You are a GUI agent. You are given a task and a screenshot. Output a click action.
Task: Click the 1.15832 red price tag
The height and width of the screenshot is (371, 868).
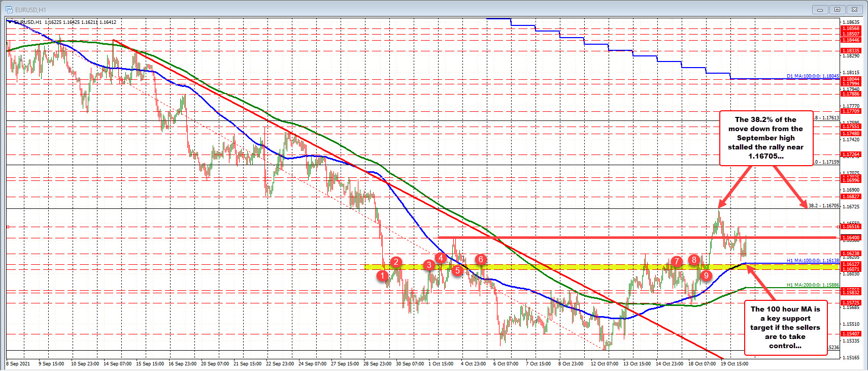coord(851,293)
